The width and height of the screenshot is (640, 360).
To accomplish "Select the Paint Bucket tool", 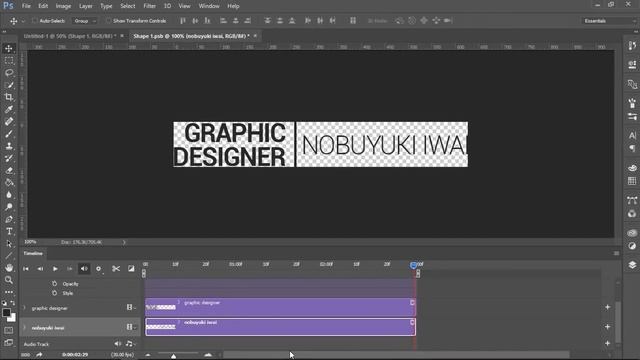I will (x=9, y=182).
